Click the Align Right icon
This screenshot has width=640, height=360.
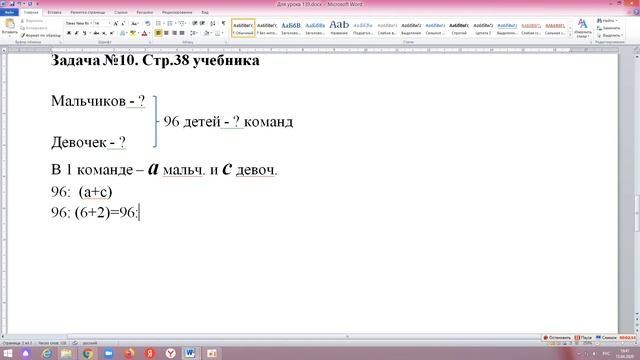coord(174,33)
